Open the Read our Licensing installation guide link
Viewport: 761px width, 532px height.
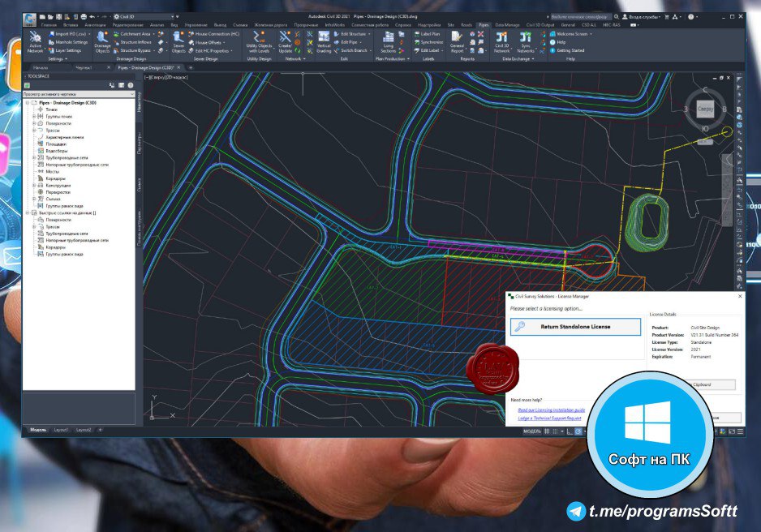click(552, 410)
